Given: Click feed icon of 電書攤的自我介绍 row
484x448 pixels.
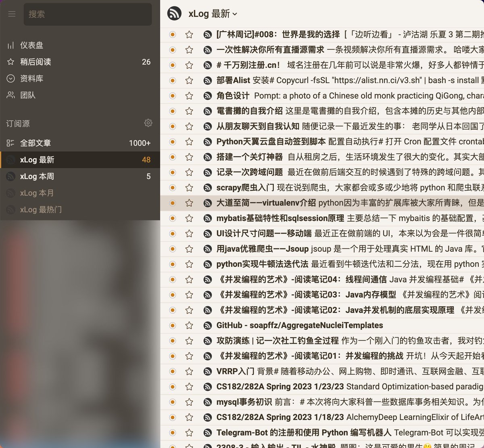Looking at the screenshot, I should (207, 111).
